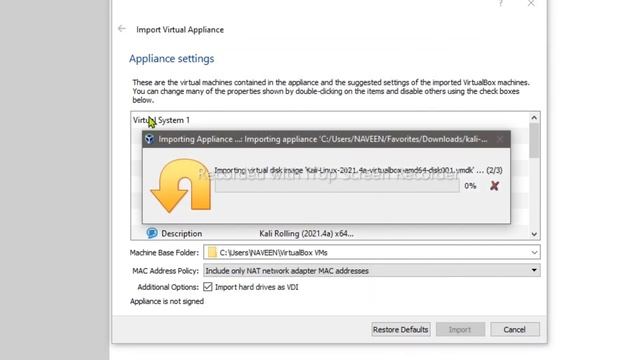The width and height of the screenshot is (640, 360).
Task: Click the appliance list scroll down arrow
Action: click(x=534, y=234)
